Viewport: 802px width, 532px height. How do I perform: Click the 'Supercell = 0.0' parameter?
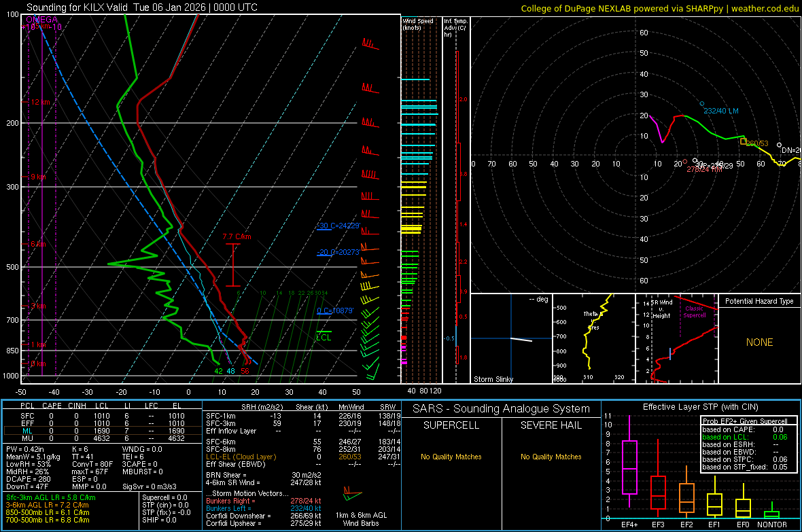164,497
